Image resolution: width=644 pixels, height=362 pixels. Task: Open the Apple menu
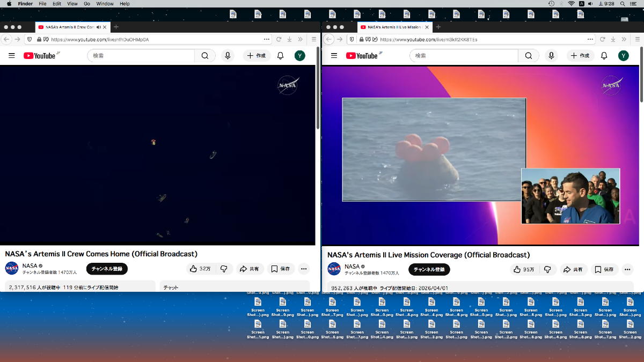coord(9,4)
